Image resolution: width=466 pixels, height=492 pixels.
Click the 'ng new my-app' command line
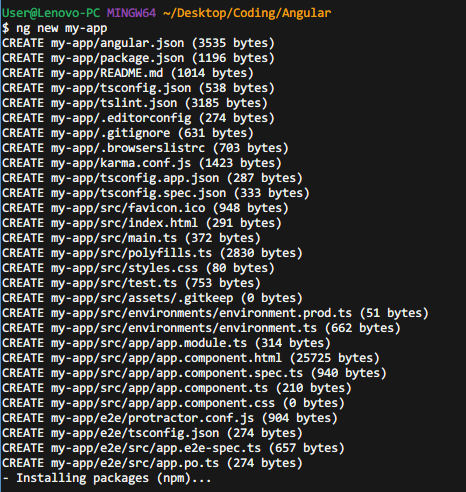coord(55,28)
